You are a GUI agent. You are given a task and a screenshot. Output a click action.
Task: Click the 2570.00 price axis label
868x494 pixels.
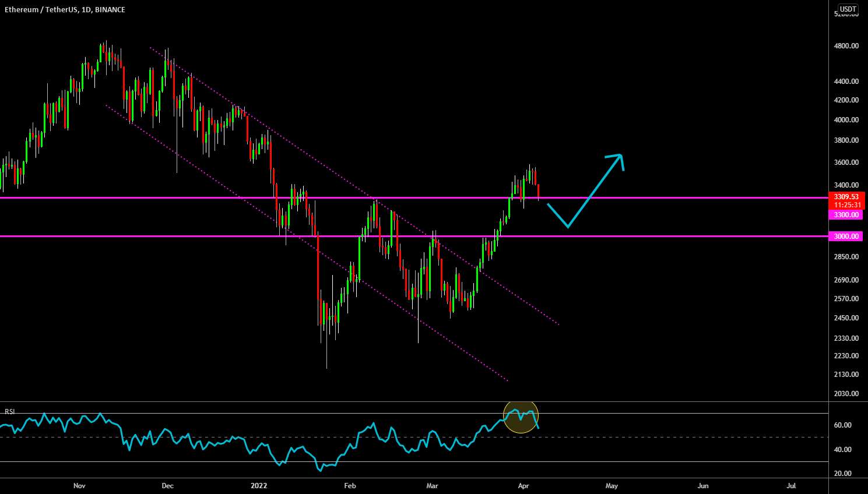click(846, 299)
